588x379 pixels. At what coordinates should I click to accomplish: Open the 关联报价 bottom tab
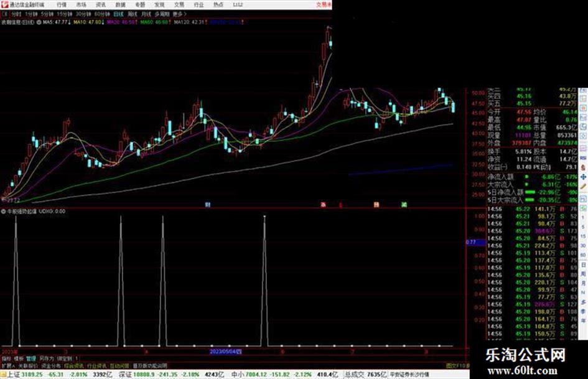tap(28, 365)
